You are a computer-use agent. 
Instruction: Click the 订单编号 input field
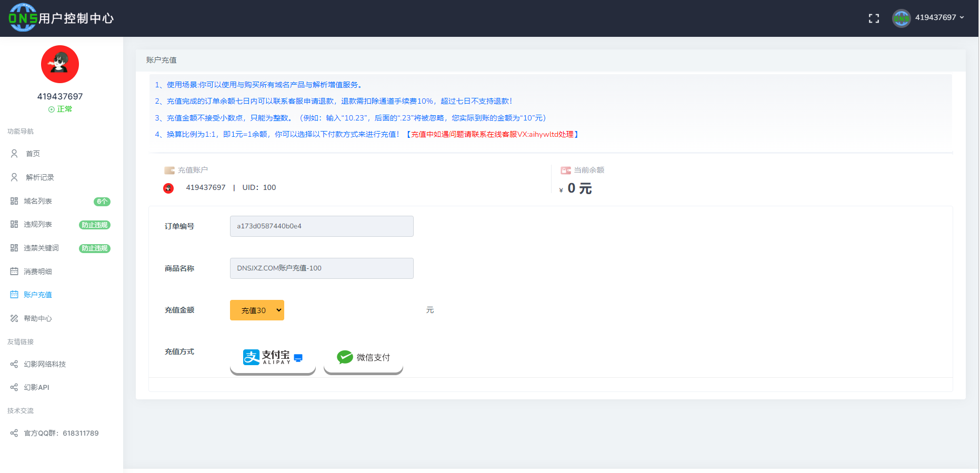click(322, 226)
